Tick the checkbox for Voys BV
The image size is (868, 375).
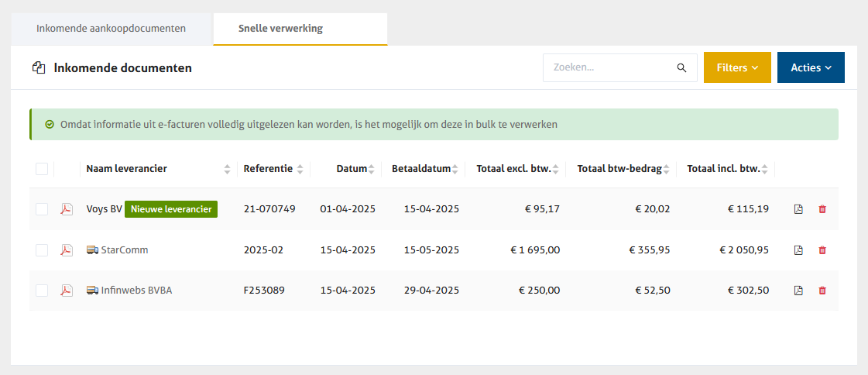click(x=42, y=209)
